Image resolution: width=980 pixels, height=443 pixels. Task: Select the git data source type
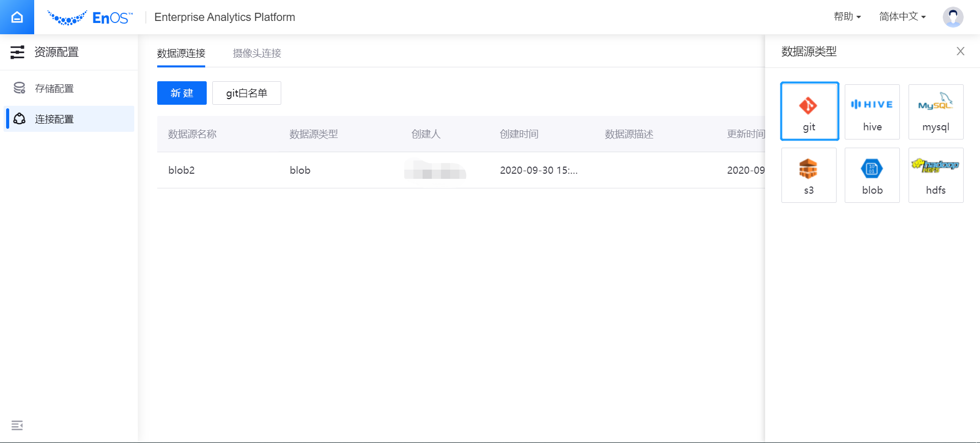pyautogui.click(x=809, y=111)
